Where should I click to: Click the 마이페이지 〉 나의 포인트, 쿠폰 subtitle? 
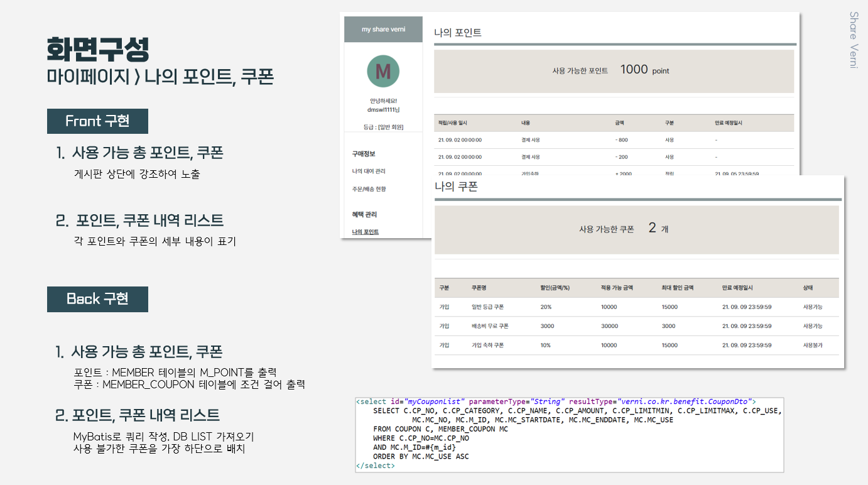click(x=160, y=77)
